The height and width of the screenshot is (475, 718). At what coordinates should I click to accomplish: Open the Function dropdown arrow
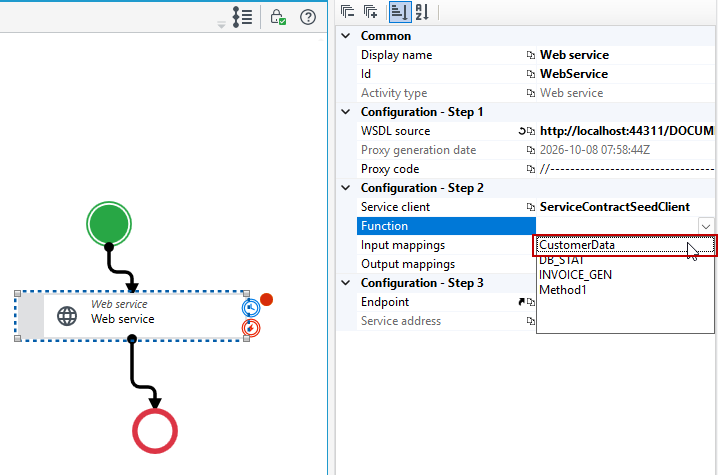point(706,226)
